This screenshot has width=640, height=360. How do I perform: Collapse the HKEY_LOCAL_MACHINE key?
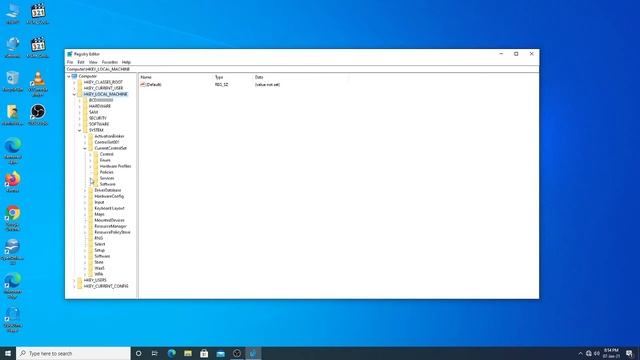pos(74,94)
